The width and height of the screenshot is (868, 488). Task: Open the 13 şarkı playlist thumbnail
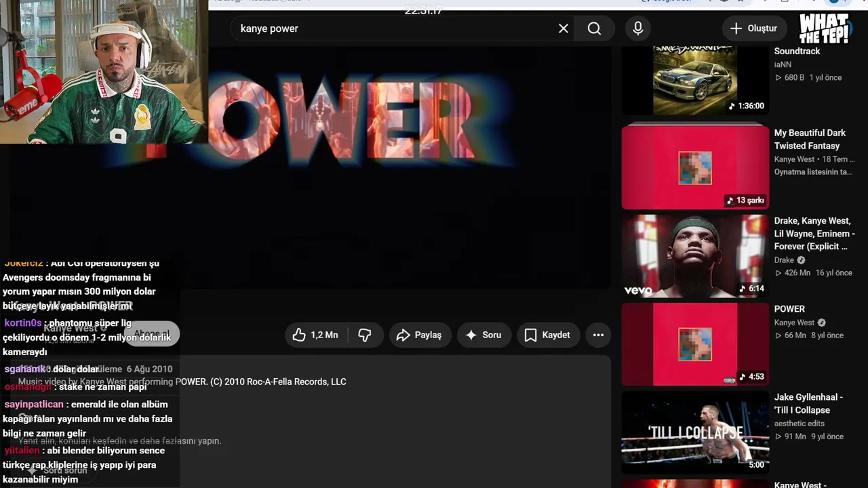click(695, 167)
